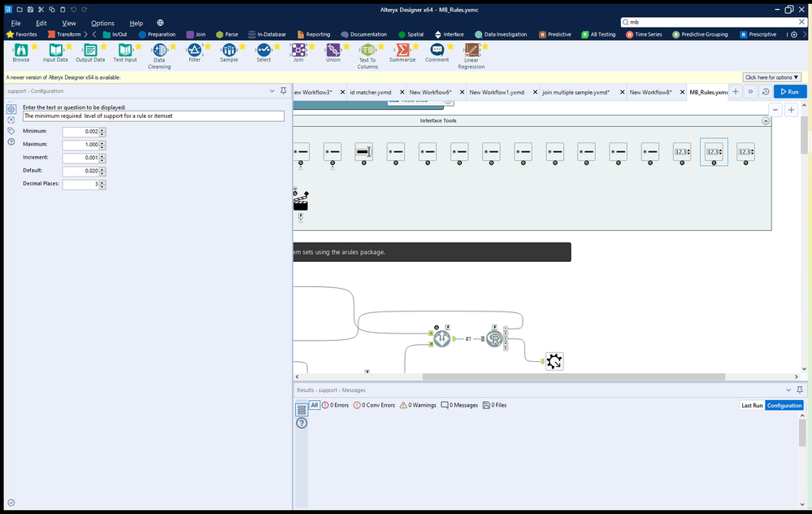Zoom in the canvas with plus button
This screenshot has height=514, width=812.
pos(791,110)
